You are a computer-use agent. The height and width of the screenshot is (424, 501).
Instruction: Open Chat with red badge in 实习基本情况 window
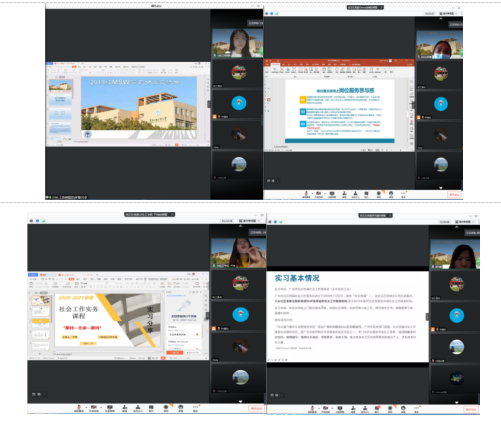coord(377,409)
